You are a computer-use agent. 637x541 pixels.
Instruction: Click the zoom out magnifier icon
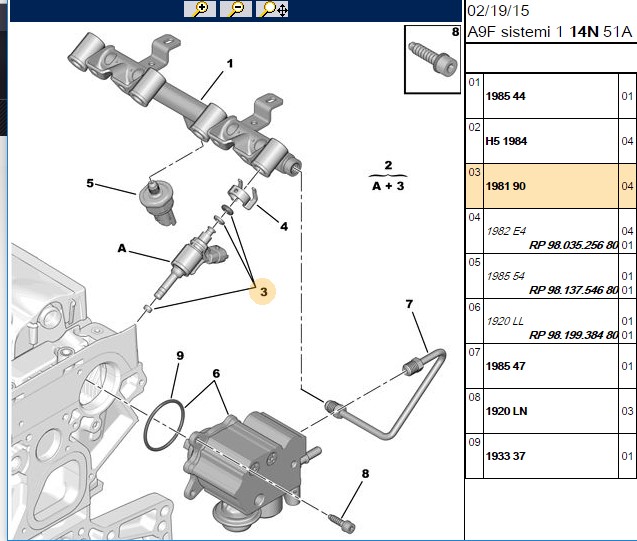(236, 9)
